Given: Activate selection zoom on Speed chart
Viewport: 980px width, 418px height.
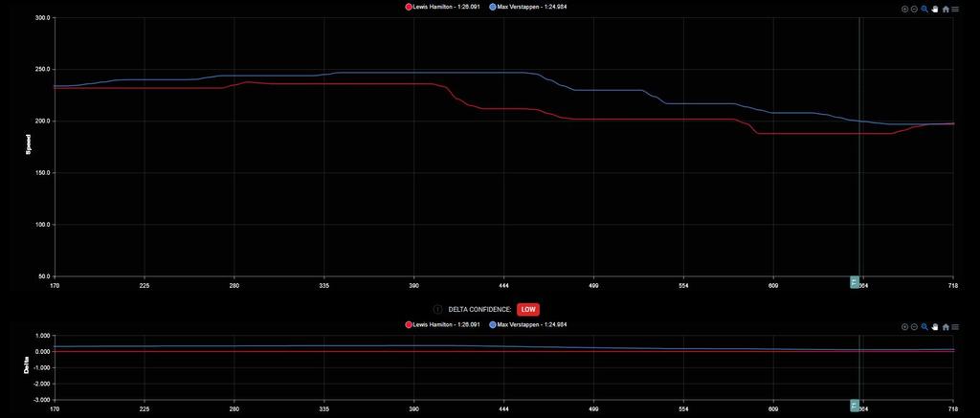Looking at the screenshot, I should tap(924, 10).
